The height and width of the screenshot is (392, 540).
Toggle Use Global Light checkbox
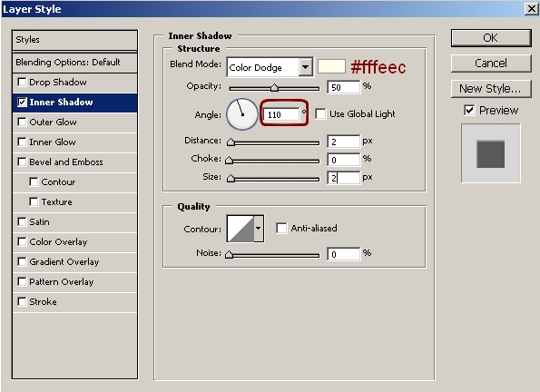point(320,113)
